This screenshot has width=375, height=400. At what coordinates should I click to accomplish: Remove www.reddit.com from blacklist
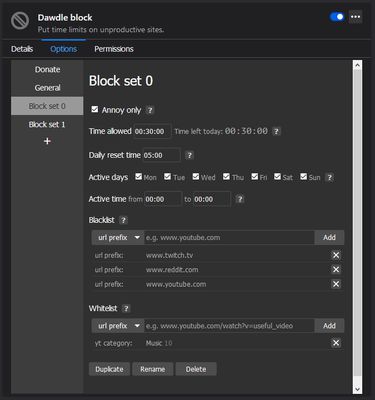coord(336,270)
